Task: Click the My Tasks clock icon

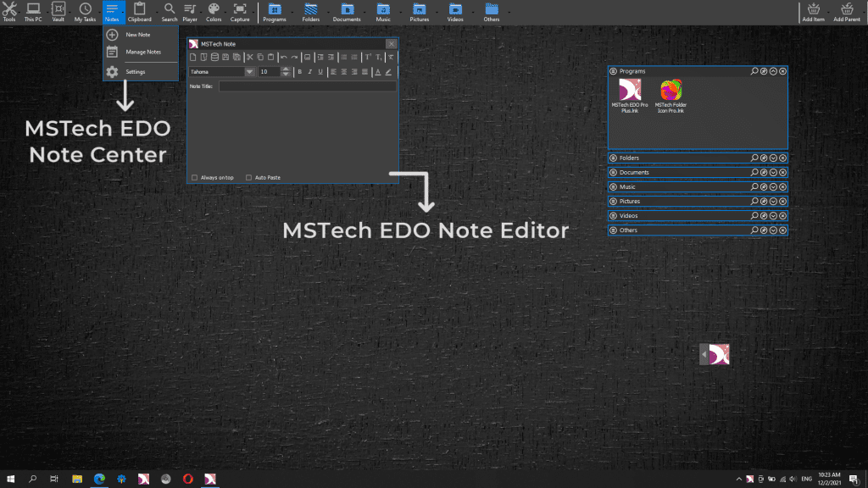Action: [84, 10]
